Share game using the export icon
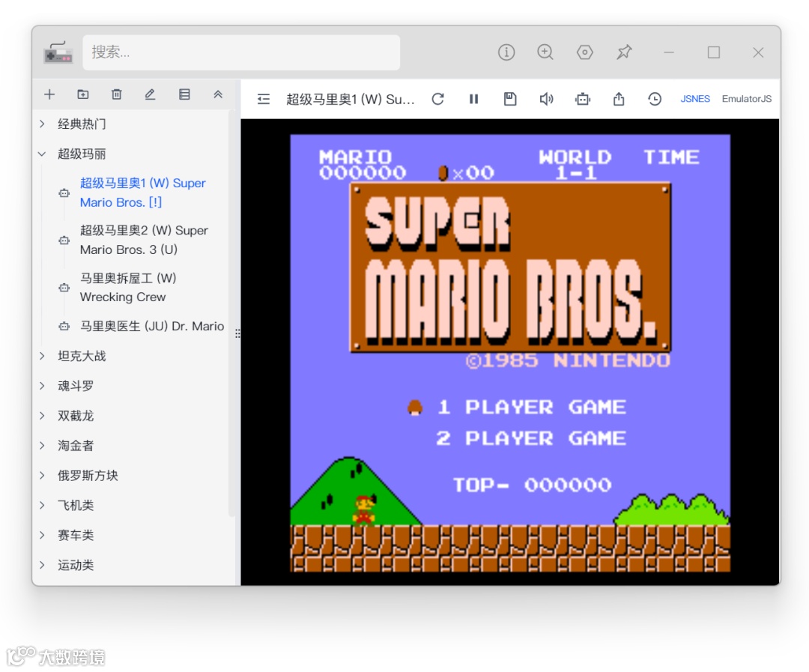 [619, 99]
